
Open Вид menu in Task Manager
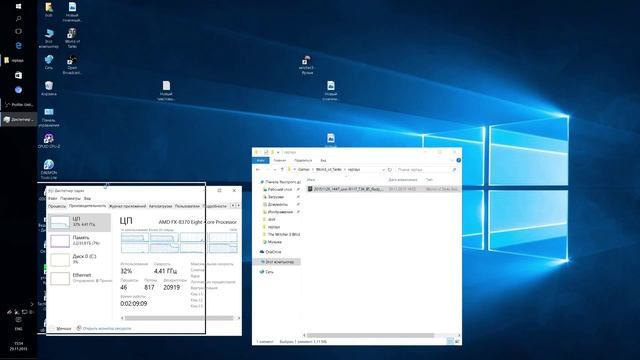tap(87, 198)
